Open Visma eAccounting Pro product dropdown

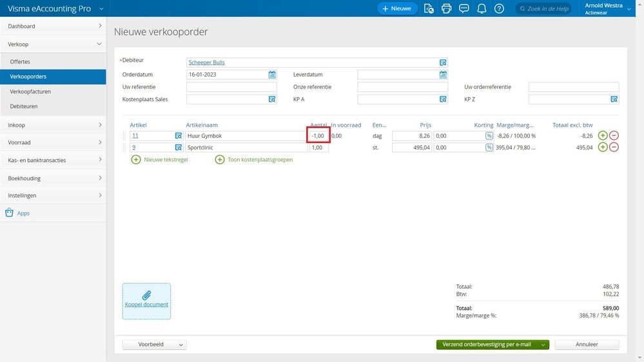(101, 8)
